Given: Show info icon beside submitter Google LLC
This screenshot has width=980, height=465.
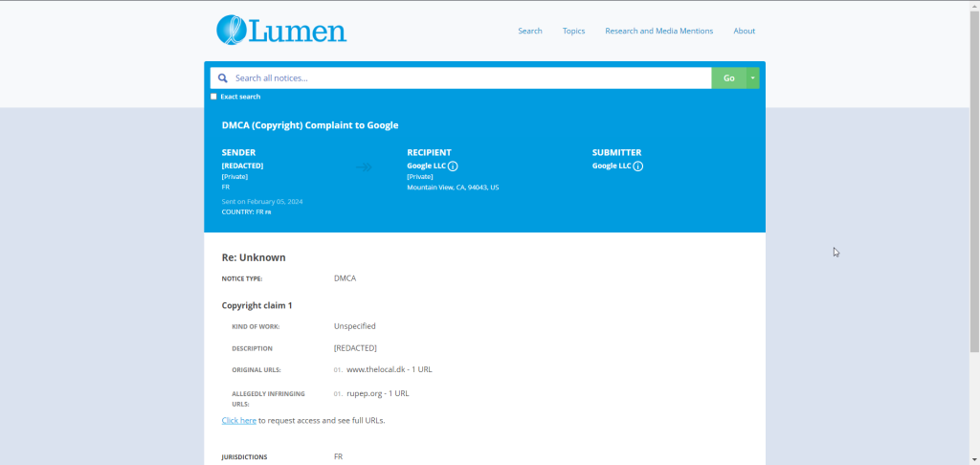Looking at the screenshot, I should coord(638,166).
